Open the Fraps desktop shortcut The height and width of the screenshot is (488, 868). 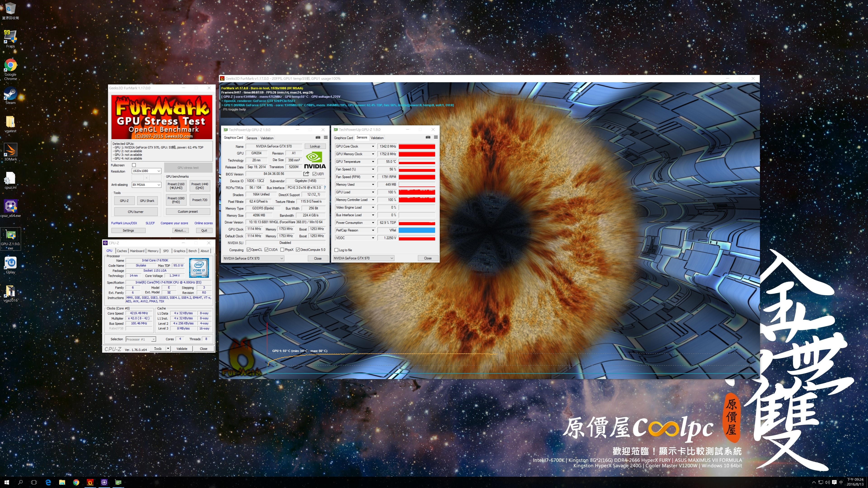click(x=10, y=39)
